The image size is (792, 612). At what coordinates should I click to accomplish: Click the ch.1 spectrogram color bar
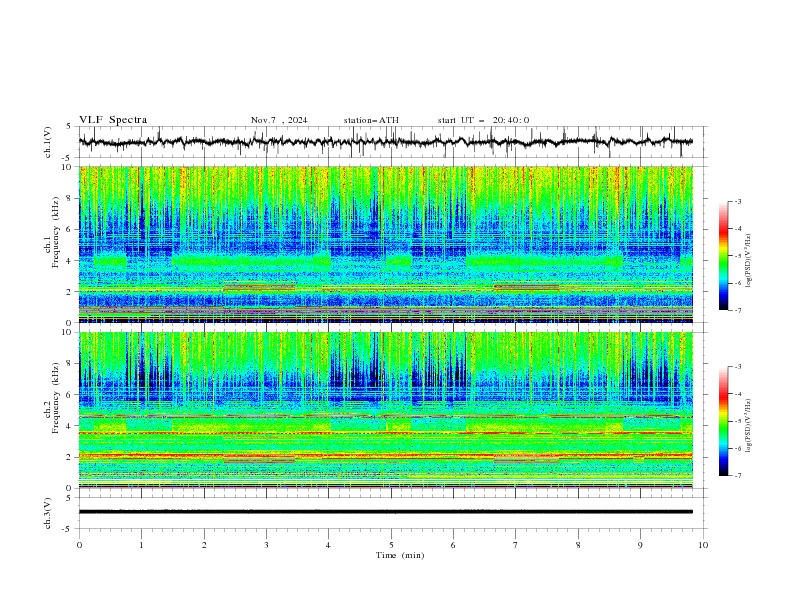724,256
